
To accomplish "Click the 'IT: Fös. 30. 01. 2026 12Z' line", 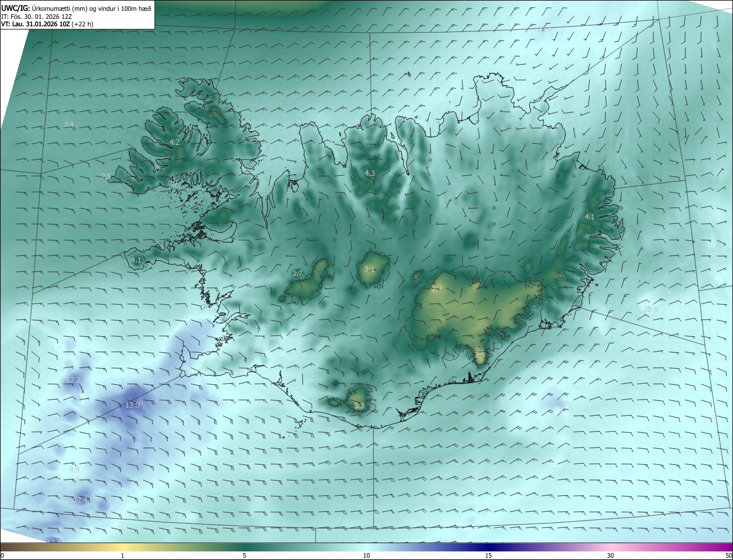I will [37, 17].
